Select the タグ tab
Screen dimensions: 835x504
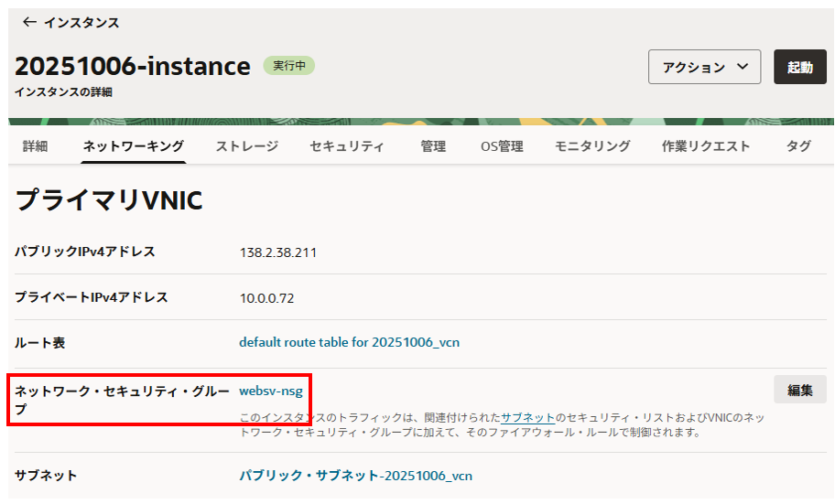(797, 146)
